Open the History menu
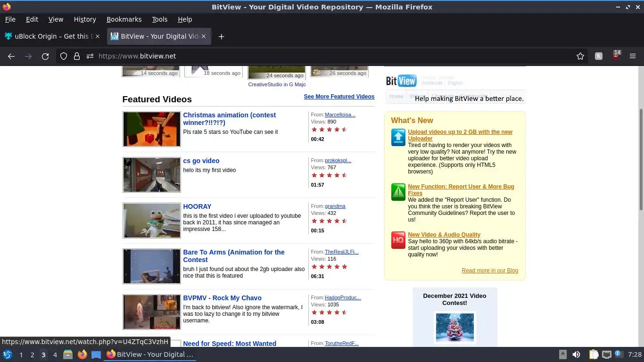Screen dimensions: 644x362 [x=85, y=19]
